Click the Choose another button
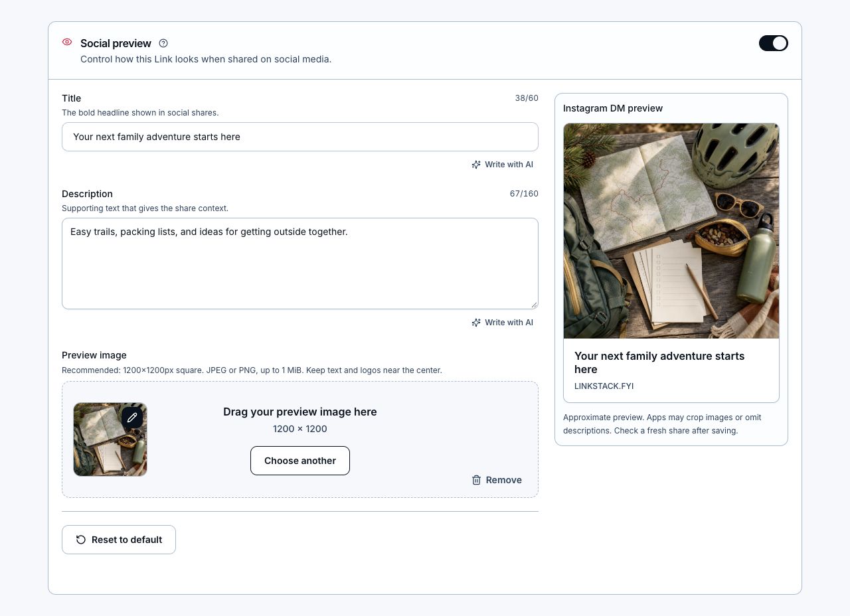Screen dimensions: 850x616 (x=300, y=461)
